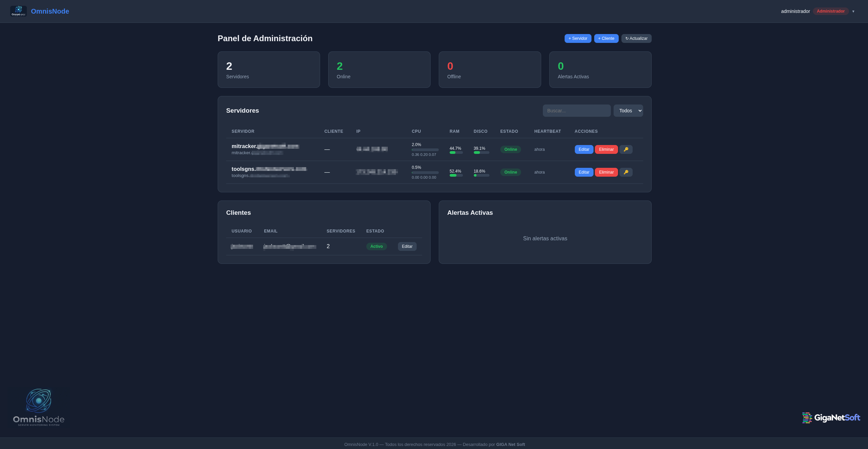Viewport: 868px width, 449px height.
Task: Edit the client in Clientes table
Action: (407, 246)
